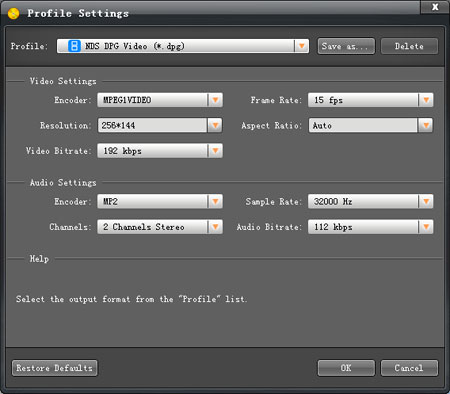Image resolution: width=450 pixels, height=394 pixels.
Task: Click the Save as... button
Action: click(346, 46)
